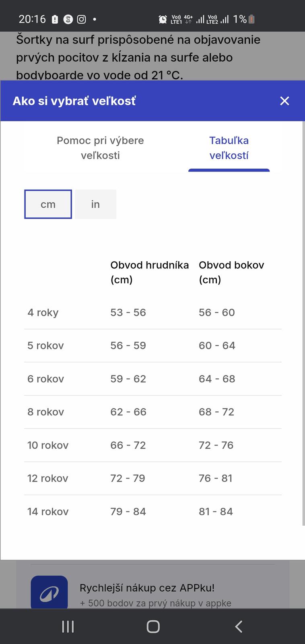
Task: Click the dialog's vertical scrollbar
Action: pos(303,322)
